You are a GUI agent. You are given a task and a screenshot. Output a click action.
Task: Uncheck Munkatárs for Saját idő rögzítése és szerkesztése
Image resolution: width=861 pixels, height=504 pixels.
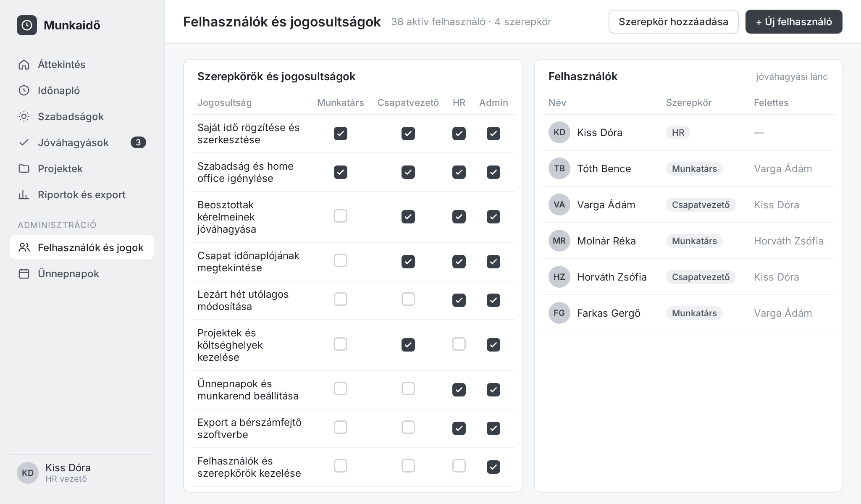pos(341,134)
